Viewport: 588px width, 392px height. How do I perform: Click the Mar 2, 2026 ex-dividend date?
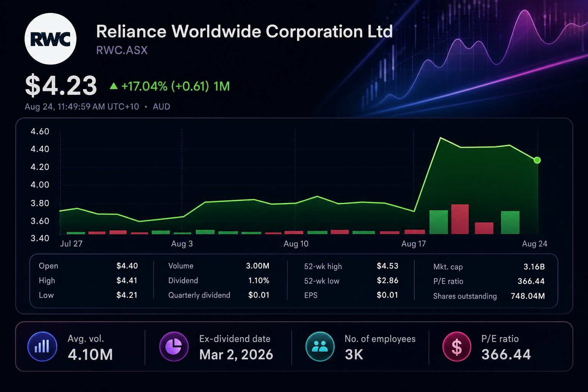pos(236,355)
